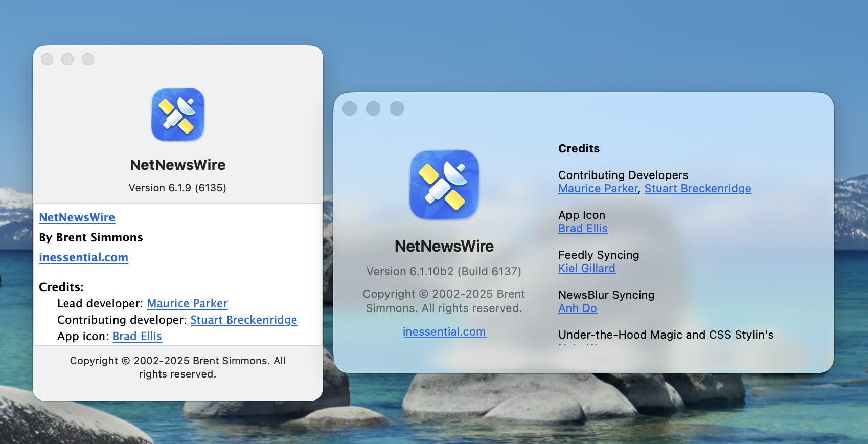Click the 'By Brent Simmons' text
Viewport: 868px width, 444px height.
coord(91,237)
